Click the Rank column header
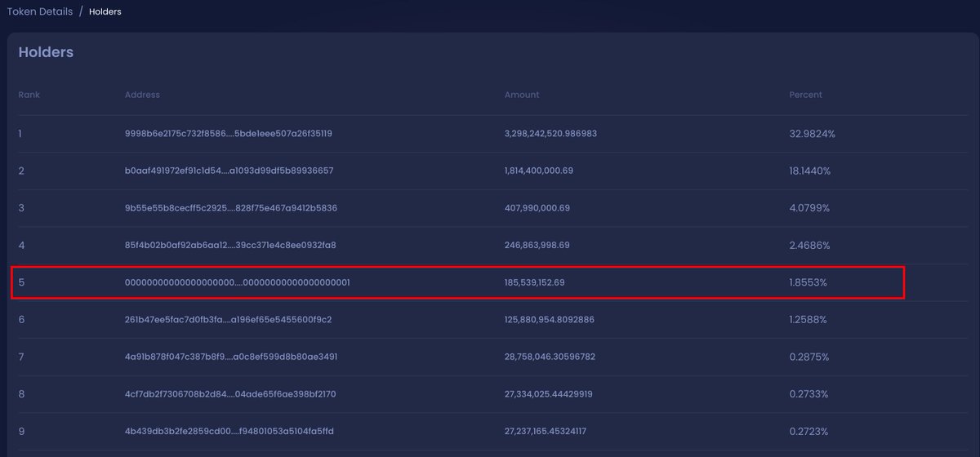Screen dimensions: 980x457 coord(29,95)
